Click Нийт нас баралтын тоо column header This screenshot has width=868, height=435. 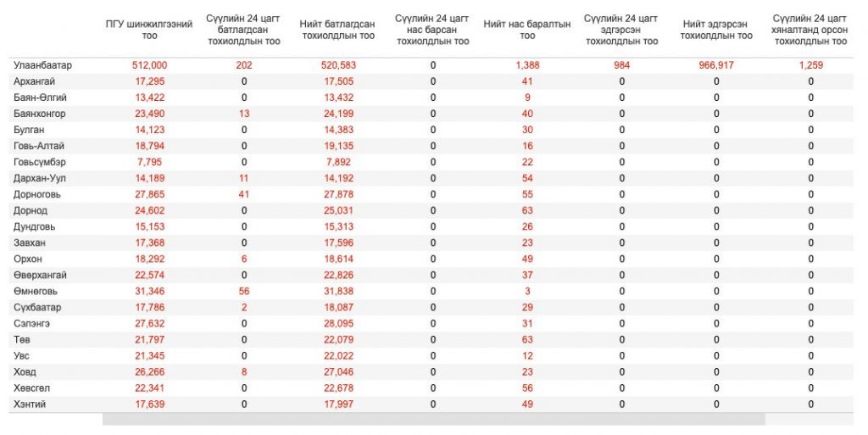coord(527,30)
